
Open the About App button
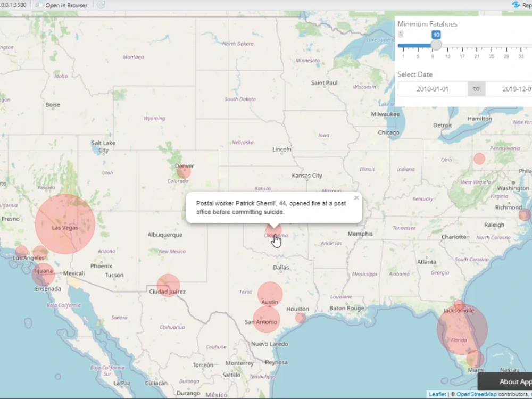(505, 381)
